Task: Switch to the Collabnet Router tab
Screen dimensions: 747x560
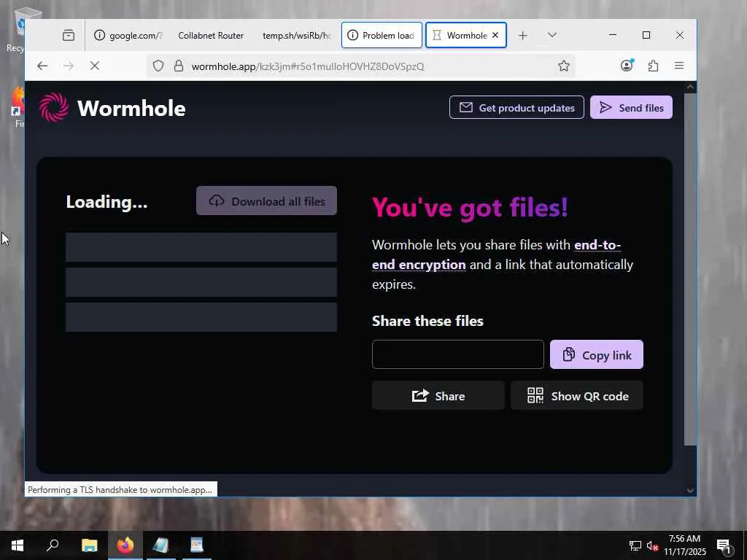Action: click(211, 35)
